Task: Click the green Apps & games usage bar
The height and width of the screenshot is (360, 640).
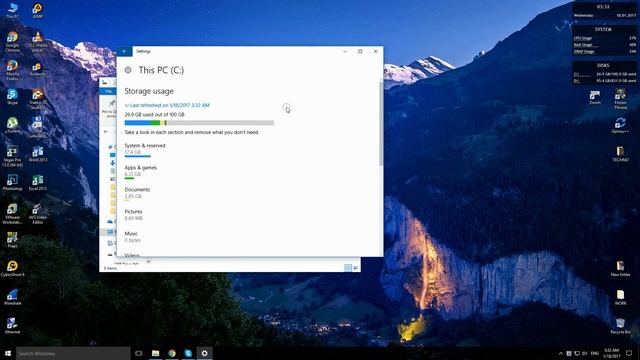Action: point(129,178)
